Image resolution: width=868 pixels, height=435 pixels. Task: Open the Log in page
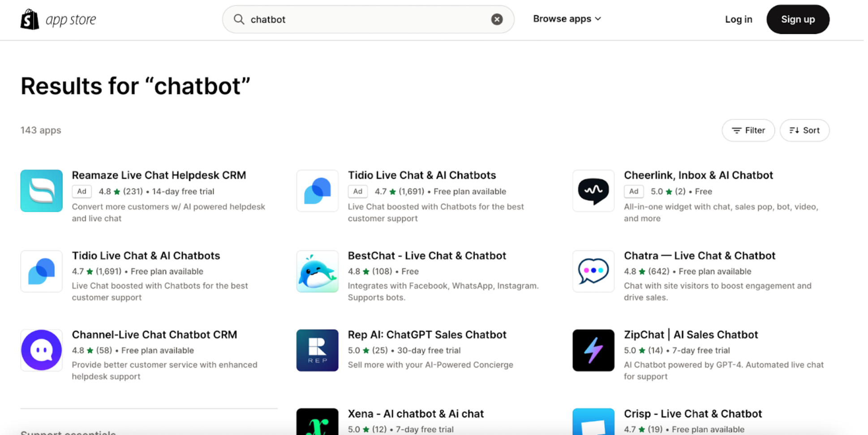pyautogui.click(x=739, y=19)
